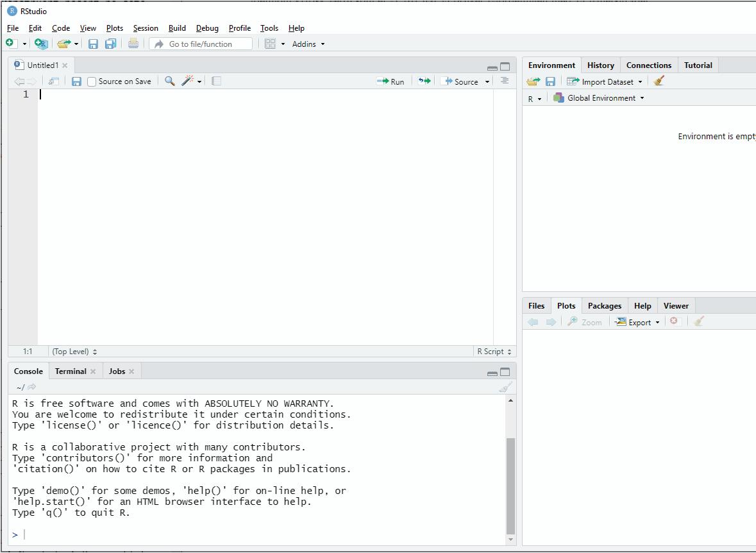Open the Viewer tab
756x553 pixels.
[676, 305]
